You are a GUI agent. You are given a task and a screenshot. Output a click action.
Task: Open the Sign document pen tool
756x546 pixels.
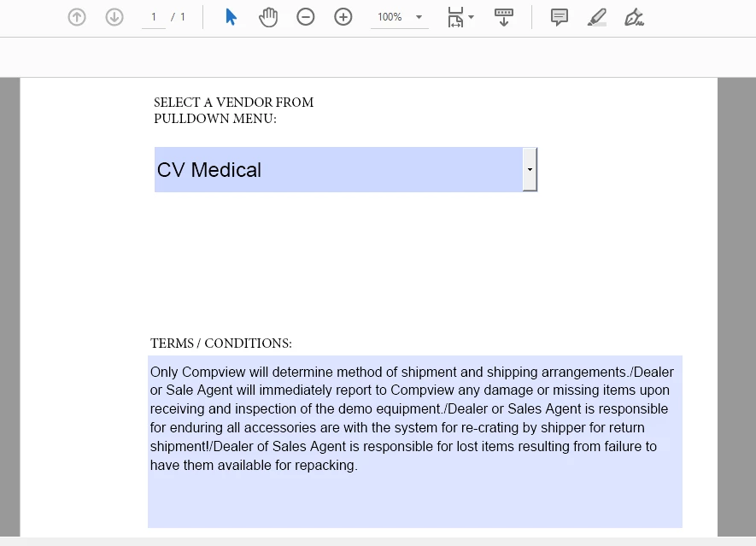(x=634, y=17)
